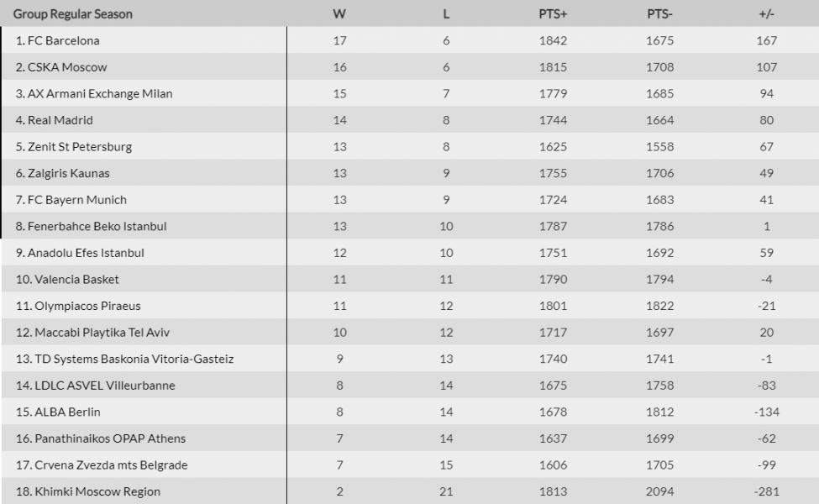This screenshot has width=819, height=504.
Task: Open the Real Madrid team entry
Action: coord(60,120)
